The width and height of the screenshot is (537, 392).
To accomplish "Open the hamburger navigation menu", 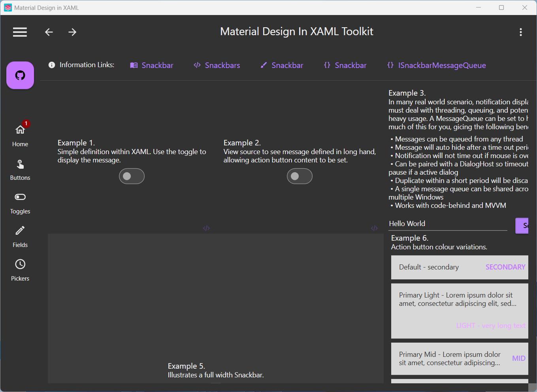I will tap(20, 32).
